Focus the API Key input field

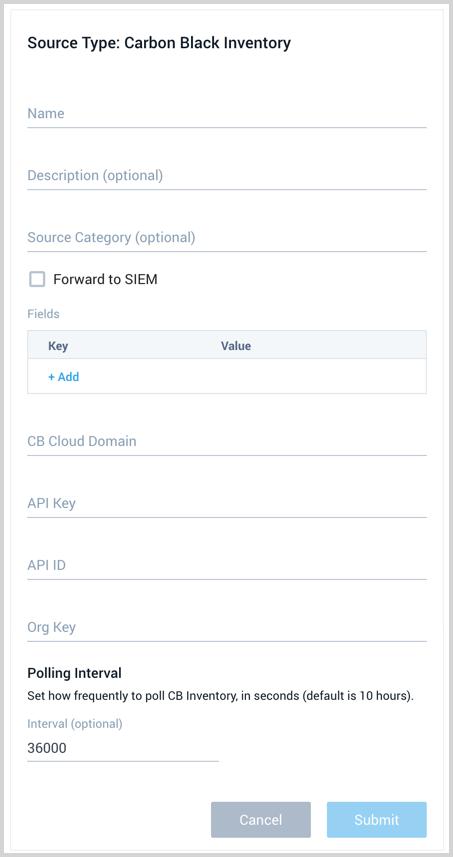227,503
